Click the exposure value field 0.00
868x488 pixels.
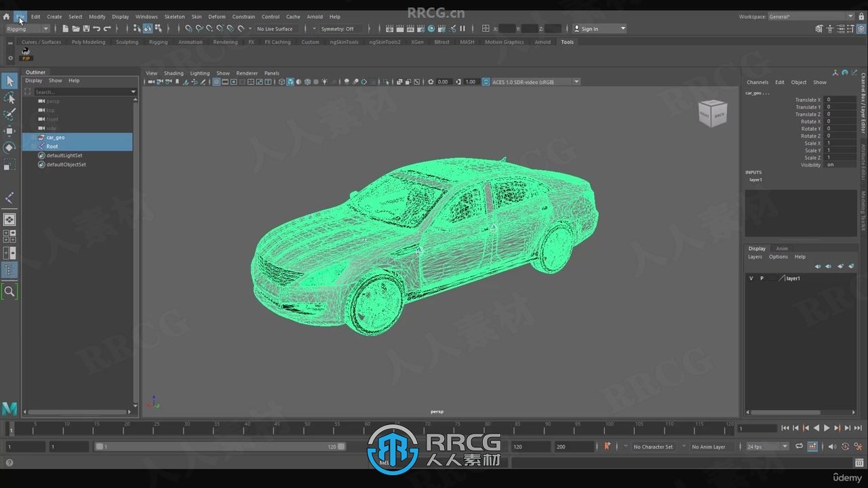click(443, 82)
